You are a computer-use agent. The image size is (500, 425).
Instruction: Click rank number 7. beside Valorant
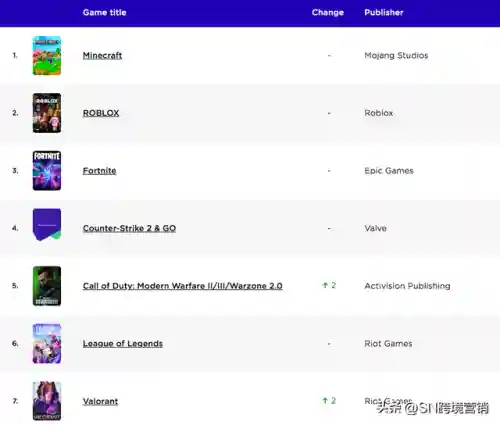[15, 401]
